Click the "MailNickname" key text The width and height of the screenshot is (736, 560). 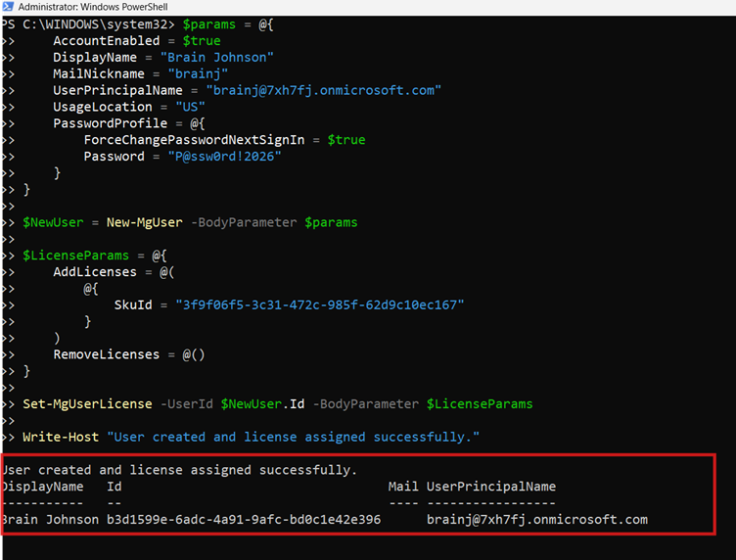[x=99, y=73]
